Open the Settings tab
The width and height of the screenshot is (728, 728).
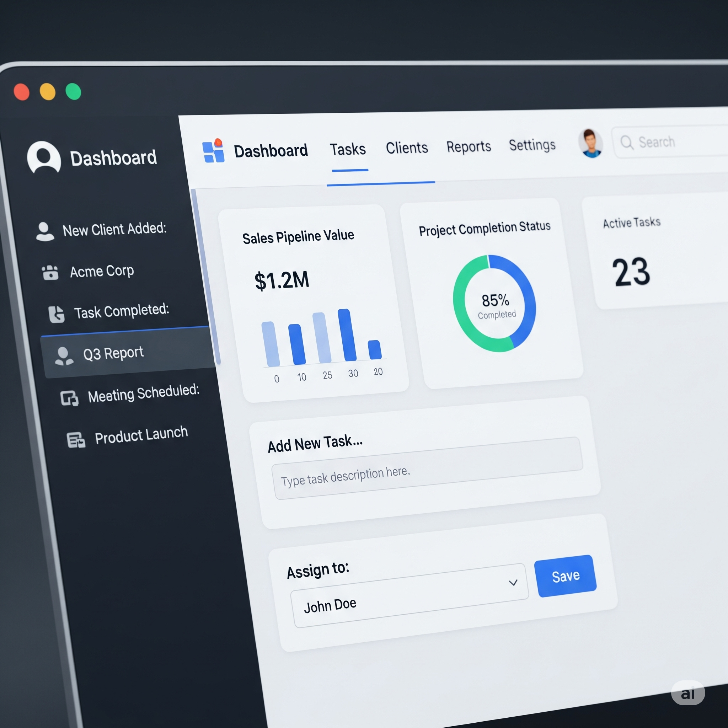point(532,145)
